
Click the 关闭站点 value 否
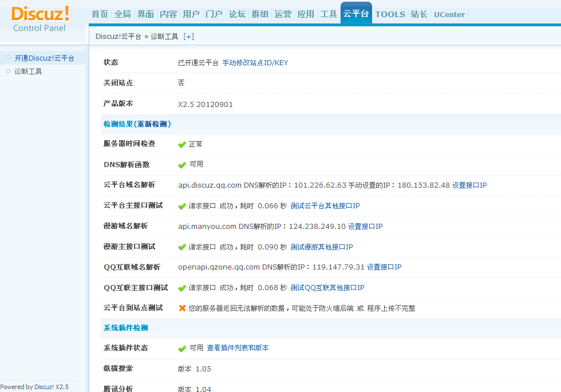pyautogui.click(x=181, y=83)
